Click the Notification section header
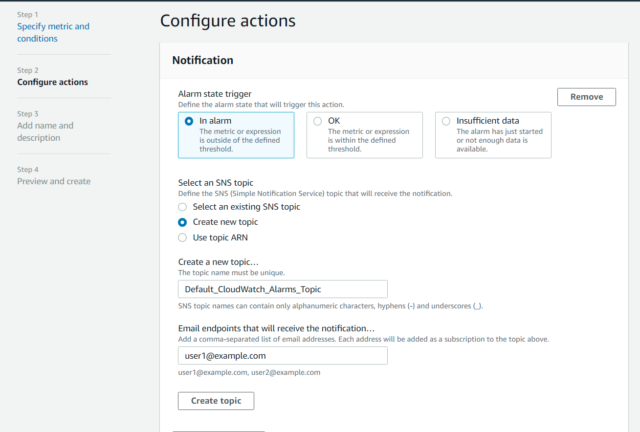Screen dimensions: 640x432 pyautogui.click(x=203, y=60)
